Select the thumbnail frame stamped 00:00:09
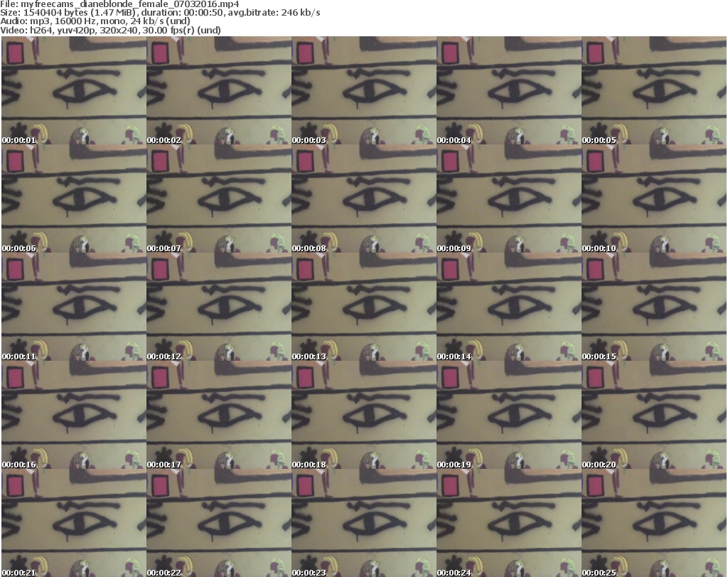 coord(509,198)
